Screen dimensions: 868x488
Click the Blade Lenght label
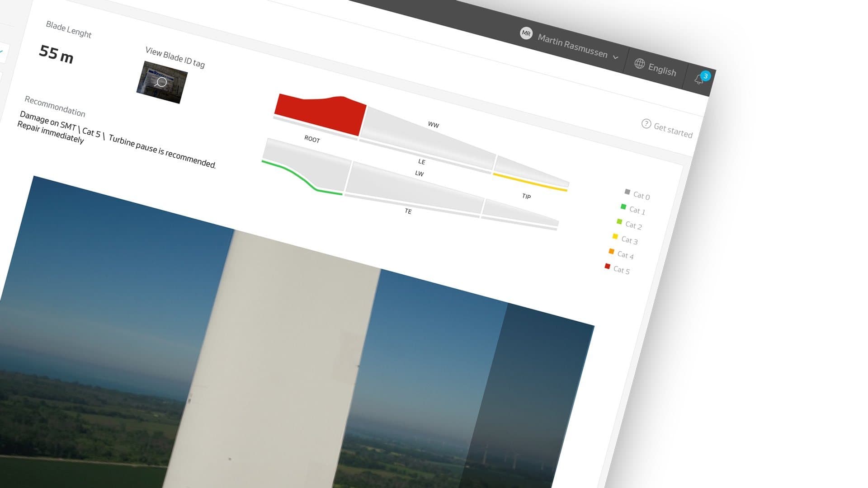[69, 29]
